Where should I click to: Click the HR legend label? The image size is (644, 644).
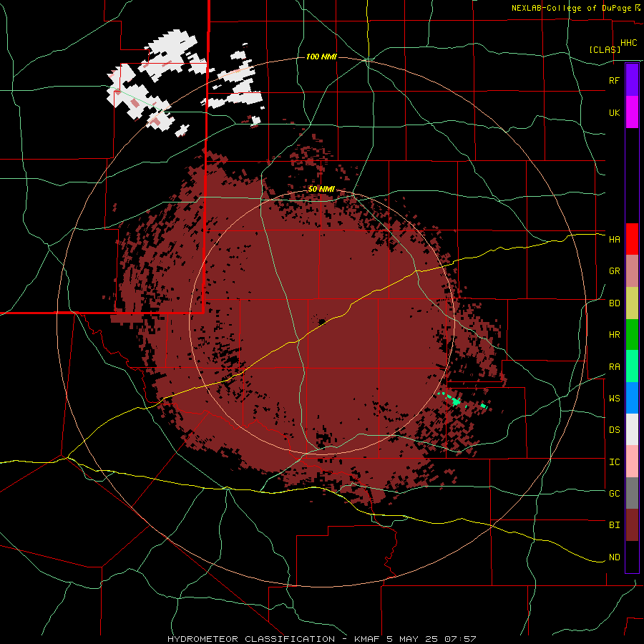coord(614,335)
